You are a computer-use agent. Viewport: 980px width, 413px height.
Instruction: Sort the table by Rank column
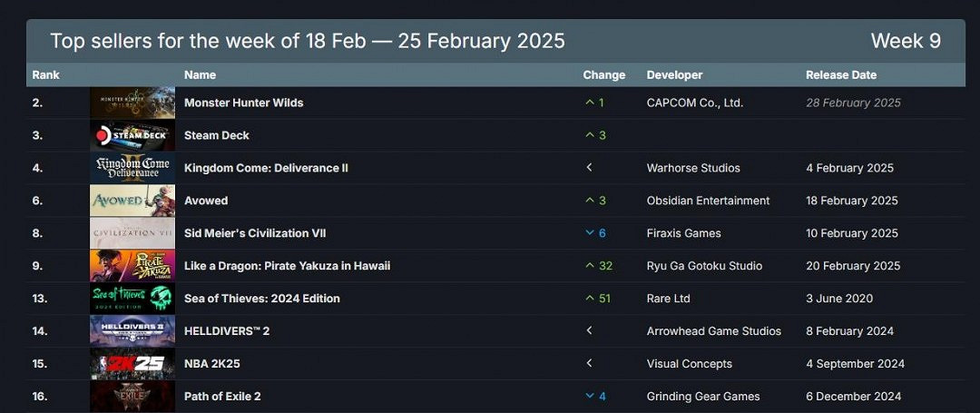45,75
